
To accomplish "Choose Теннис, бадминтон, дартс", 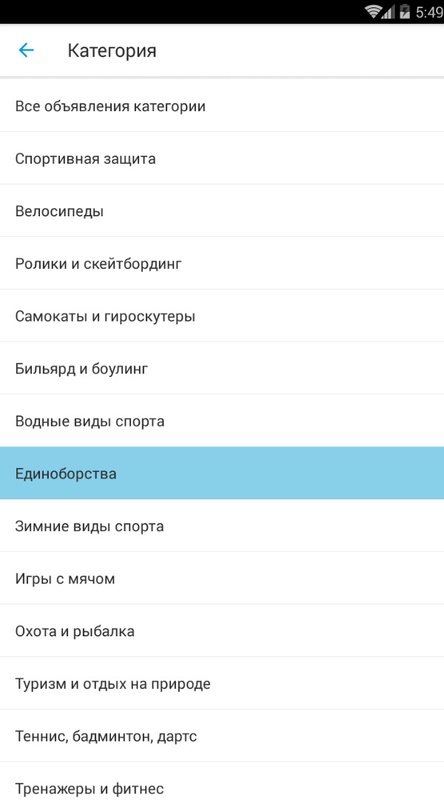I will pyautogui.click(x=222, y=736).
